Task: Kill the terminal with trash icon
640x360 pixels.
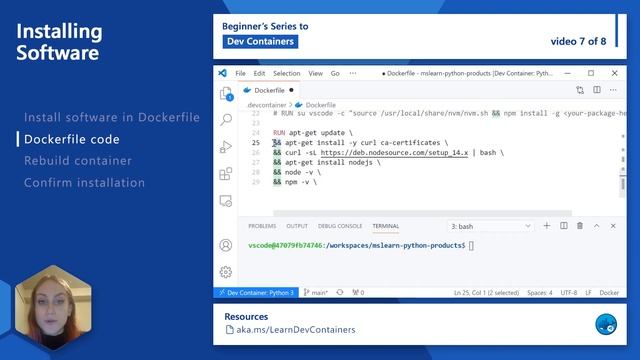Action: click(x=580, y=226)
